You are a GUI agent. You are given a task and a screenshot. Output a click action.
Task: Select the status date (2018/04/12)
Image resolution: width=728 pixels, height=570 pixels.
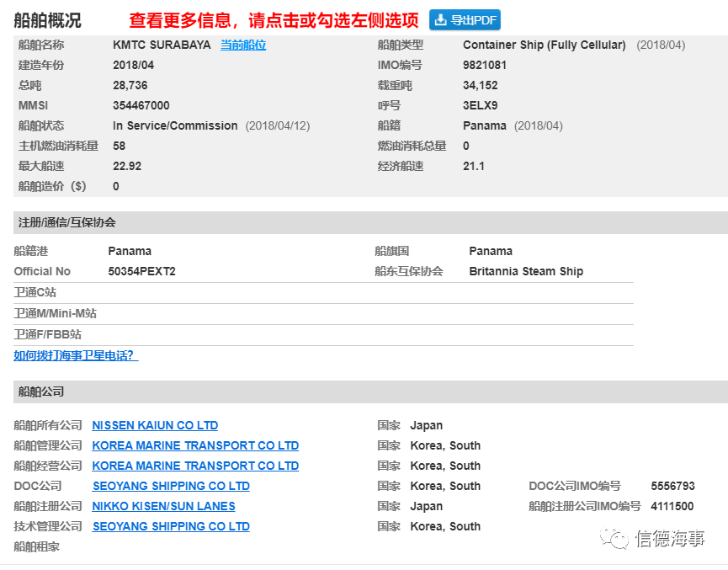pos(278,126)
